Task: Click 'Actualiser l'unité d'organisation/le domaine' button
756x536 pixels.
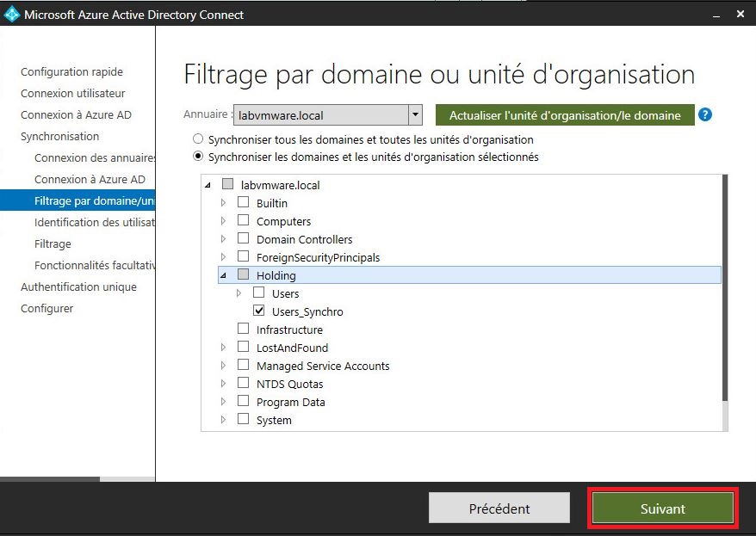Action: [x=565, y=115]
